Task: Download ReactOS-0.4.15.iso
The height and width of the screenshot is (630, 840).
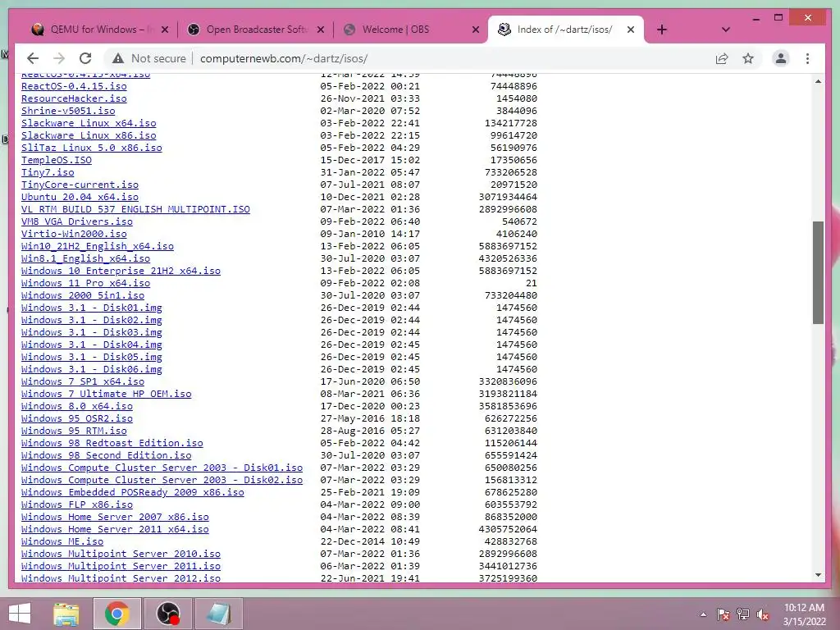Action: point(74,86)
